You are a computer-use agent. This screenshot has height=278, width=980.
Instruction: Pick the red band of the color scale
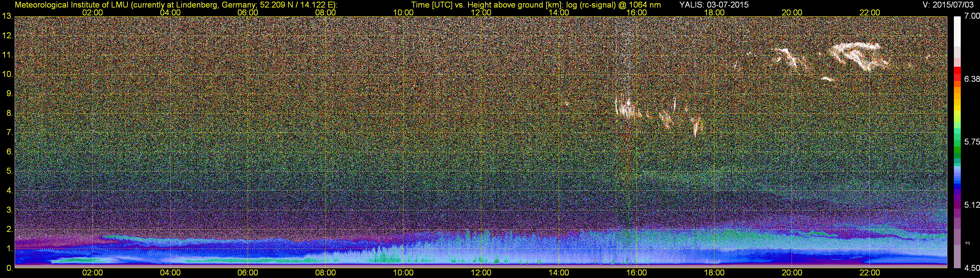[957, 73]
